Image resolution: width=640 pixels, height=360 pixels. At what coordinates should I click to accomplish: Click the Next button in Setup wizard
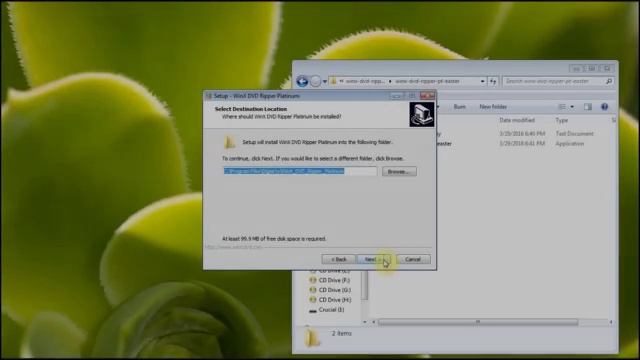tap(373, 259)
